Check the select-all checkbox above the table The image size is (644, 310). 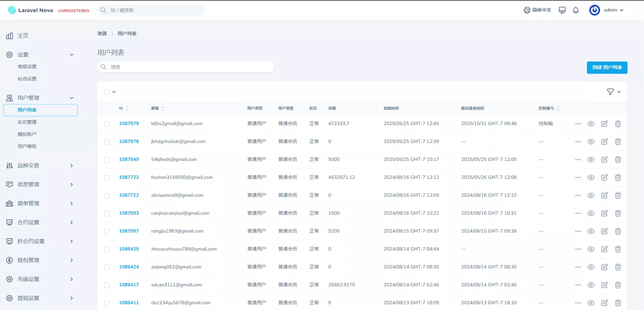point(107,92)
